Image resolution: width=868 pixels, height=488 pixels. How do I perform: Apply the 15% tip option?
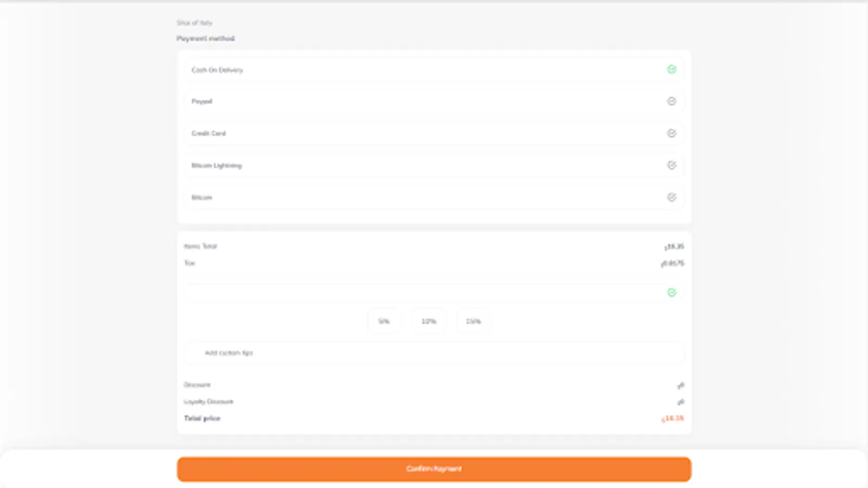(473, 320)
